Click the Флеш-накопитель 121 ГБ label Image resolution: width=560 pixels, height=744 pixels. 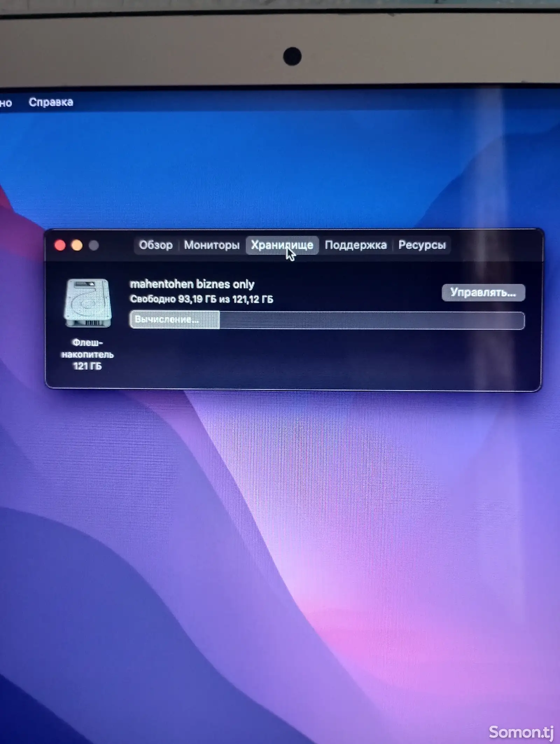[x=87, y=354]
